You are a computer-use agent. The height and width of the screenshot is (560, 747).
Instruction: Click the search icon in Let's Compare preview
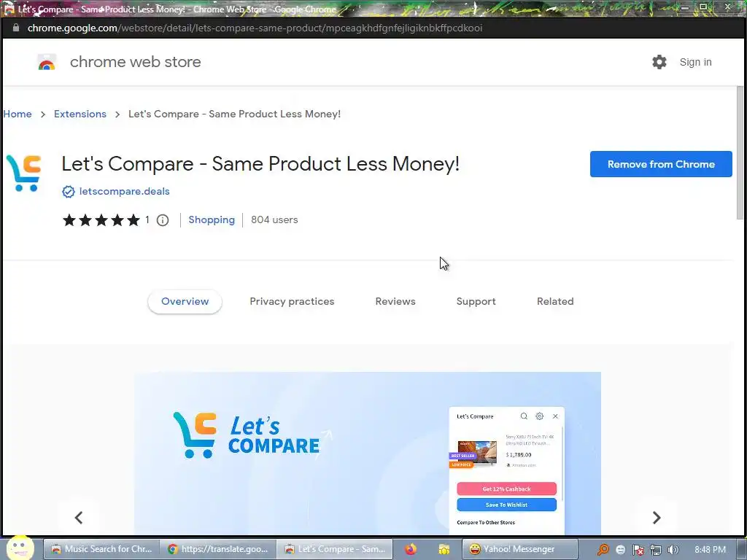524,416
